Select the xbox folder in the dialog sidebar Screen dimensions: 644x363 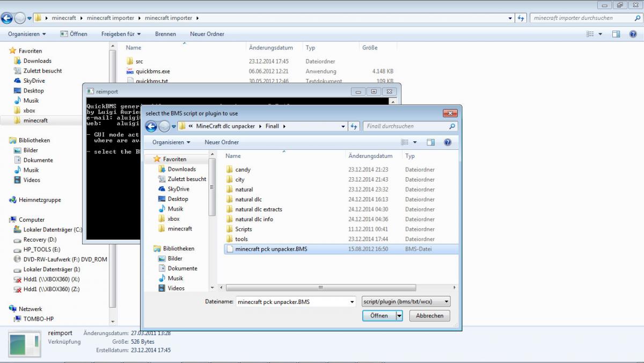coord(173,219)
